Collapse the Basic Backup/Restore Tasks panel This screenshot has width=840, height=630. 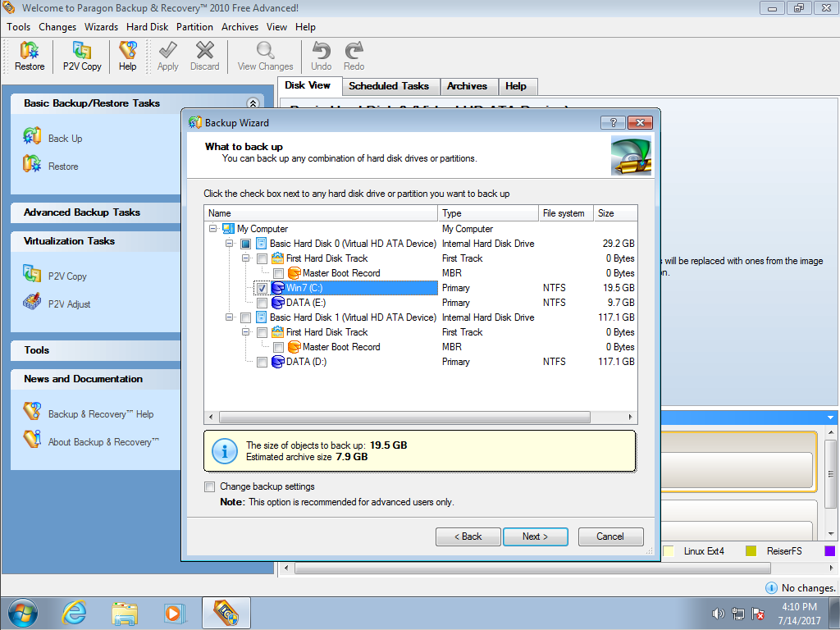pyautogui.click(x=253, y=103)
